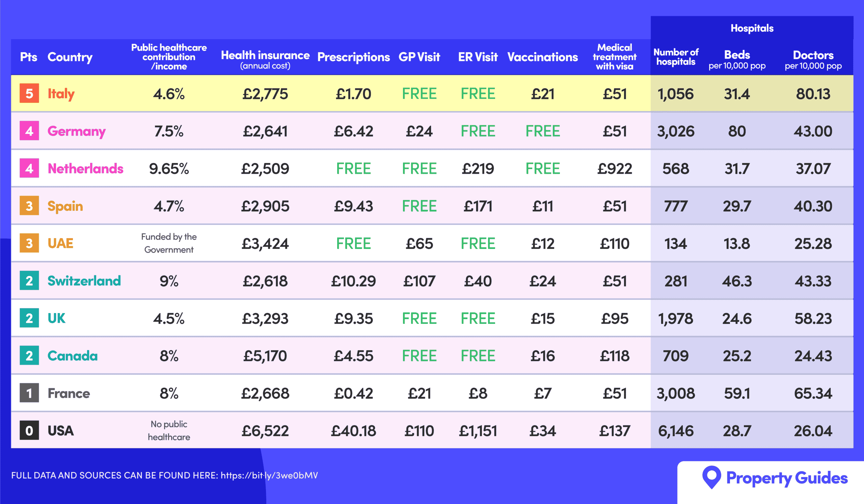
Task: Click the Vaccinations column header
Action: [x=542, y=57]
